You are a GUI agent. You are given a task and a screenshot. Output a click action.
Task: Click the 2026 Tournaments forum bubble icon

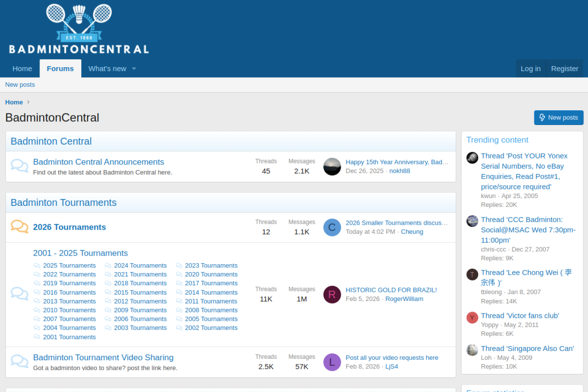tap(19, 227)
